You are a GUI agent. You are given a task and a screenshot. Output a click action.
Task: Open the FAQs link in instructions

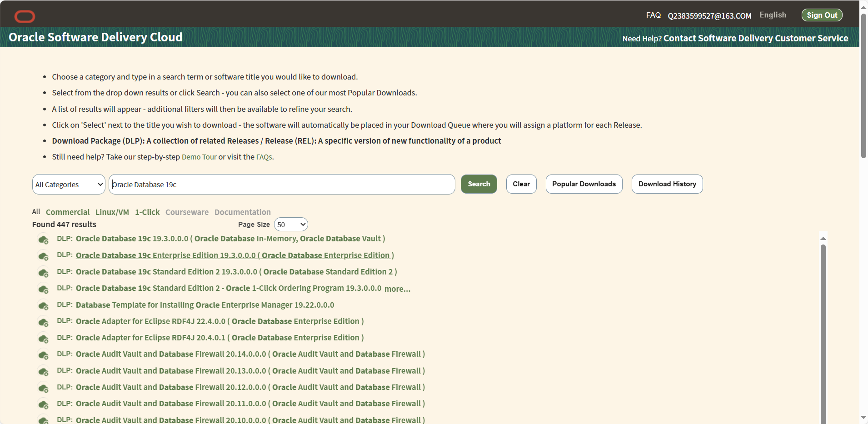tap(264, 157)
